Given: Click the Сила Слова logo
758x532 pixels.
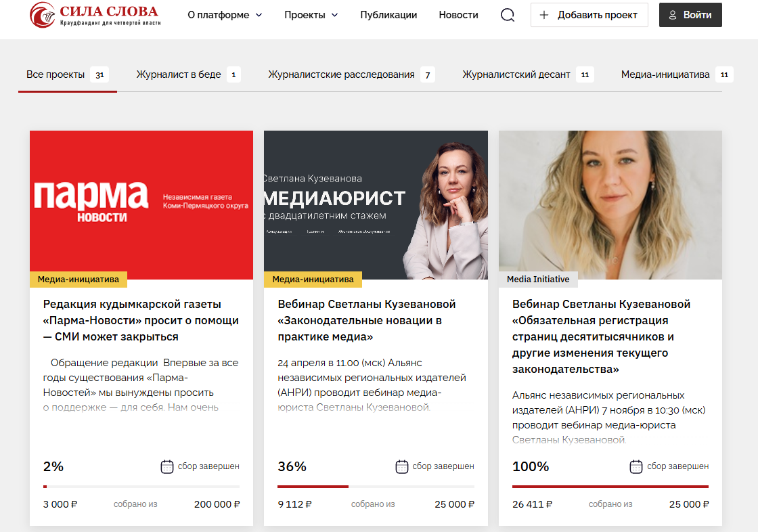Looking at the screenshot, I should [95, 15].
